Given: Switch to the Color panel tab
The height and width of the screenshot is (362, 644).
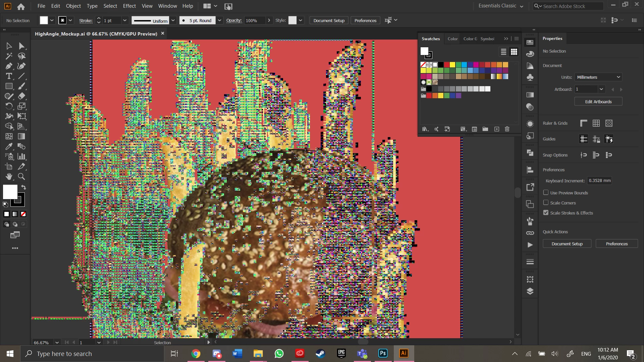Looking at the screenshot, I should [452, 39].
